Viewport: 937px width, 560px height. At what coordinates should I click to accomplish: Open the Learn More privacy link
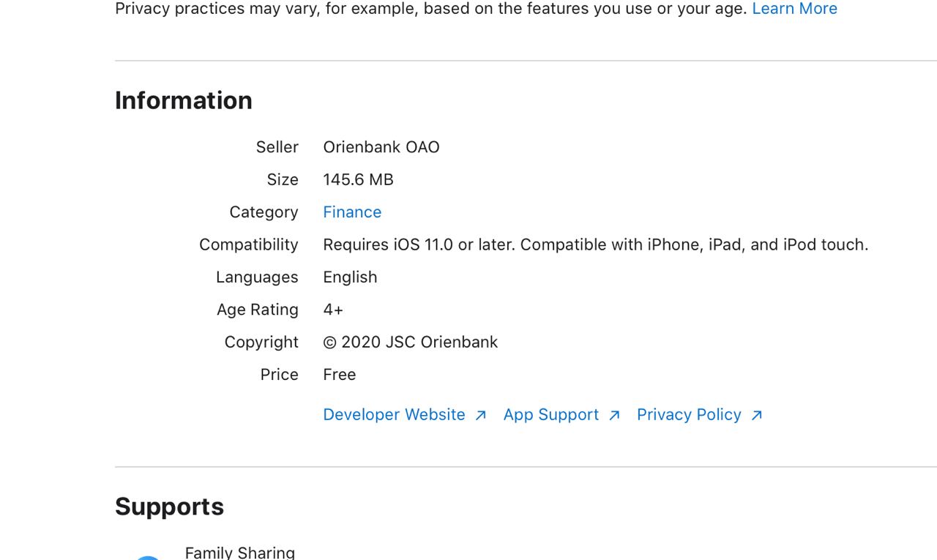(794, 9)
